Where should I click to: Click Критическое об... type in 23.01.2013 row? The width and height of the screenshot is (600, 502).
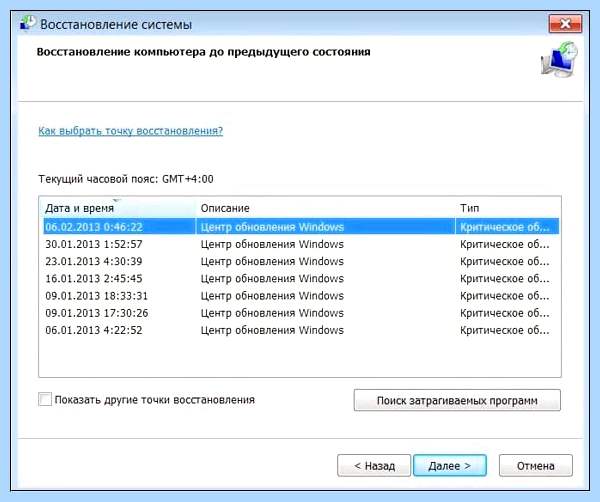tap(505, 261)
